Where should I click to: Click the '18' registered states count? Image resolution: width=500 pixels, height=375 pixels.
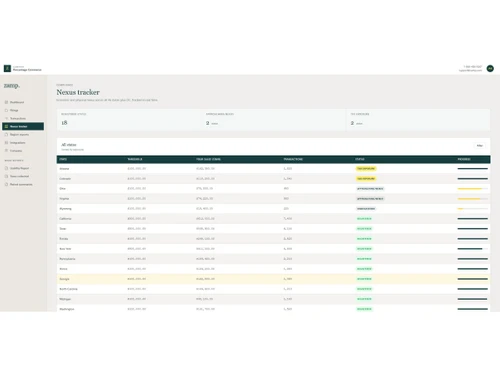[x=64, y=123]
